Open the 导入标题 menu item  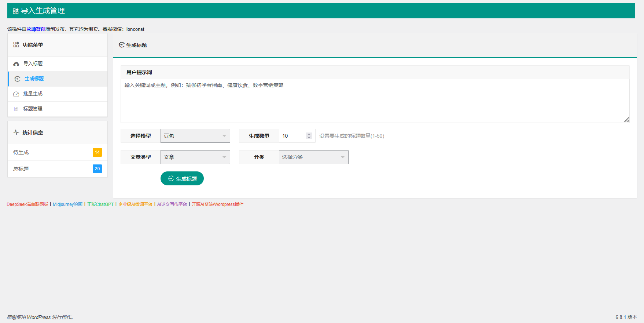point(33,63)
